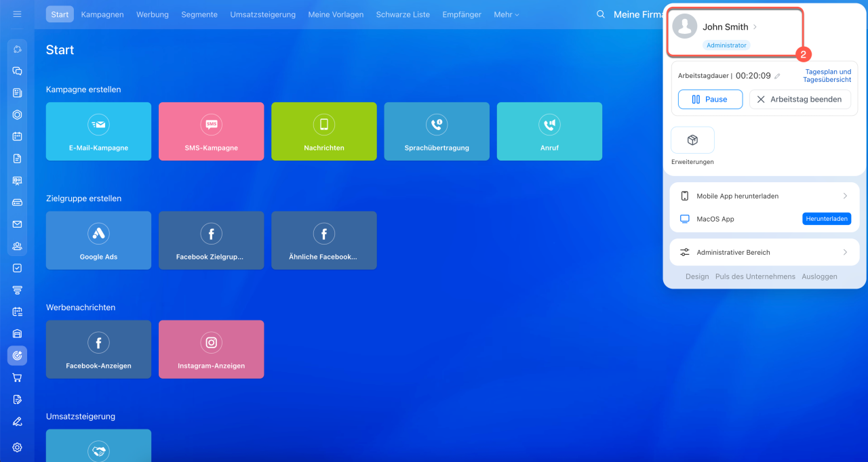Click the Erweiterungen box icon
The image size is (868, 462).
point(692,140)
